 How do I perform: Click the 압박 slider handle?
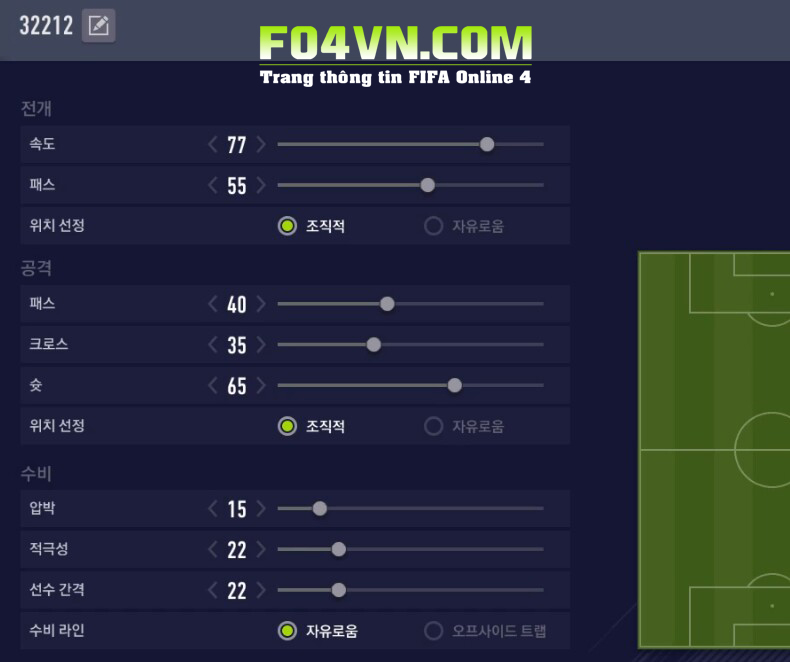tap(320, 508)
